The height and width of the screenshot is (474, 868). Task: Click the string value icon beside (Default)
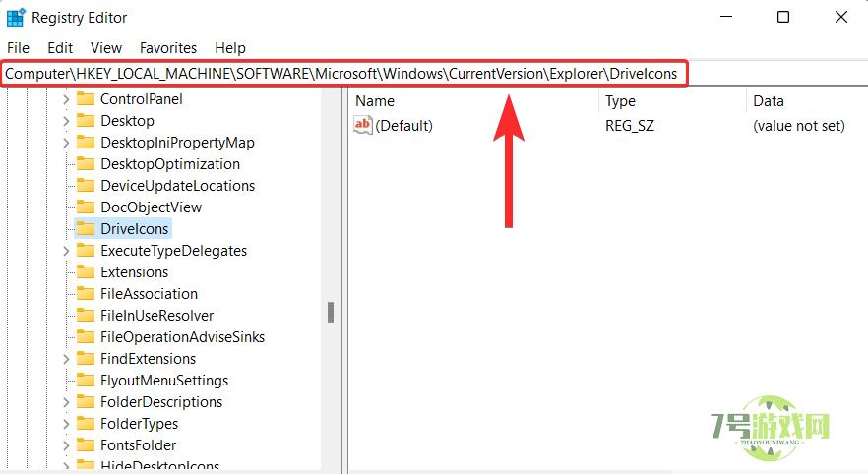[362, 125]
